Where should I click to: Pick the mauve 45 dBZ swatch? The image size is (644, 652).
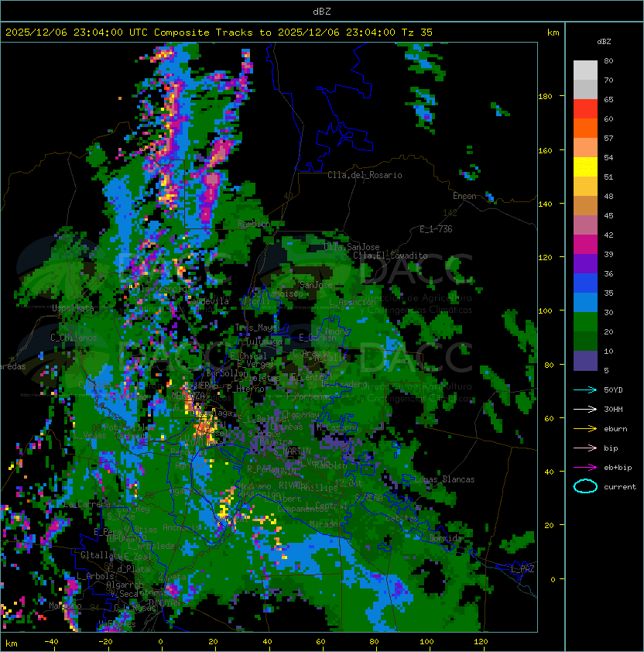click(x=585, y=225)
